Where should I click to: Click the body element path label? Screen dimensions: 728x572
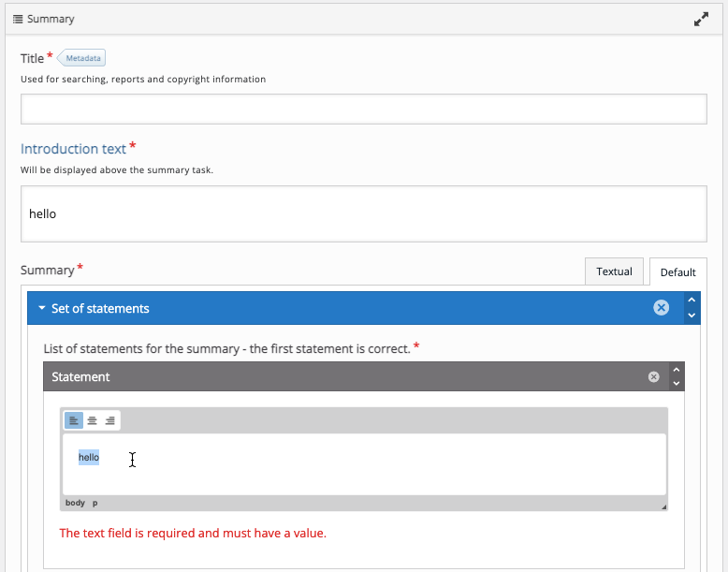click(x=75, y=503)
